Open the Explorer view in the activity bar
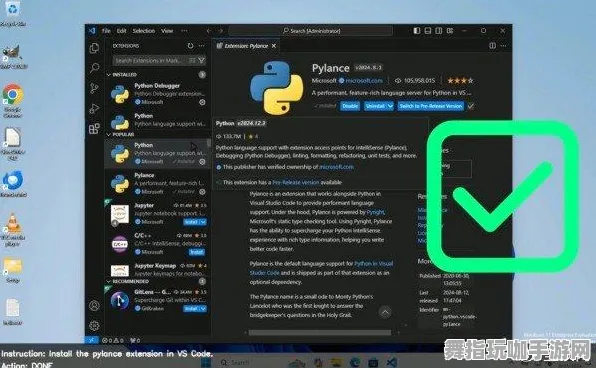Screen dimensions: 596x368 click(94, 48)
